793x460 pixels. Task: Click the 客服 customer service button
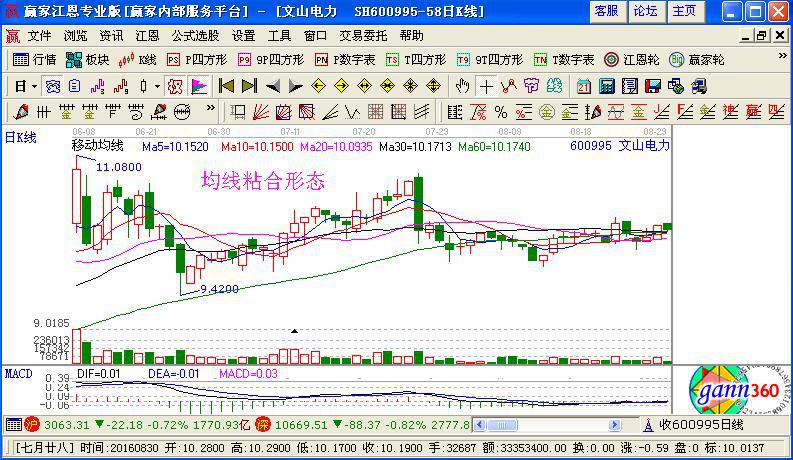pos(606,11)
